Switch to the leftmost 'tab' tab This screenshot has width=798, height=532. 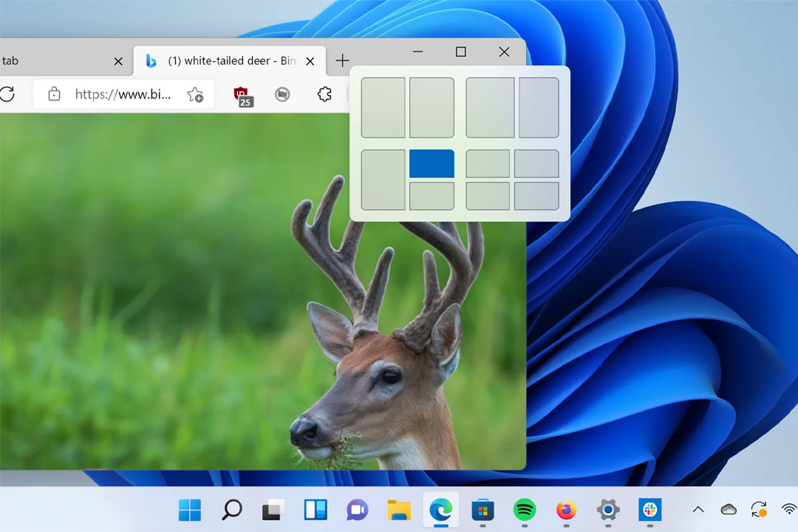(x=66, y=61)
